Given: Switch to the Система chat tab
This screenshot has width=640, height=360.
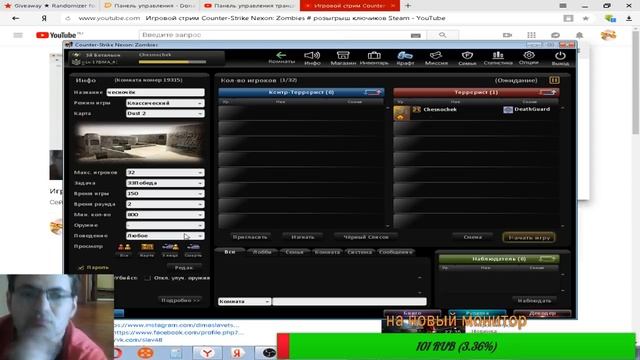Looking at the screenshot, I should [x=360, y=252].
